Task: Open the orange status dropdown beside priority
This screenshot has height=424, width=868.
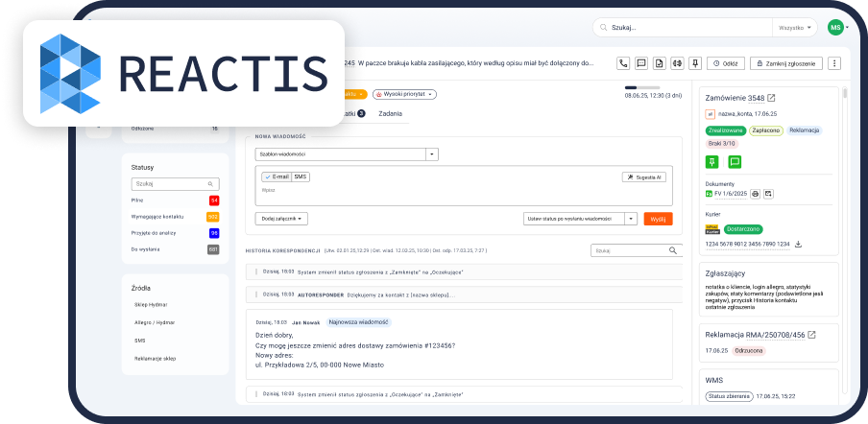Action: [355, 95]
